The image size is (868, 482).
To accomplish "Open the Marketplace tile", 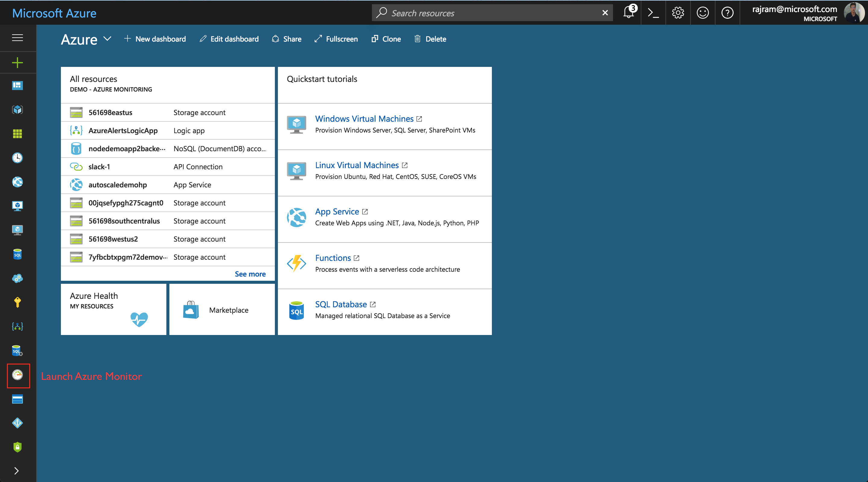I will pyautogui.click(x=222, y=310).
